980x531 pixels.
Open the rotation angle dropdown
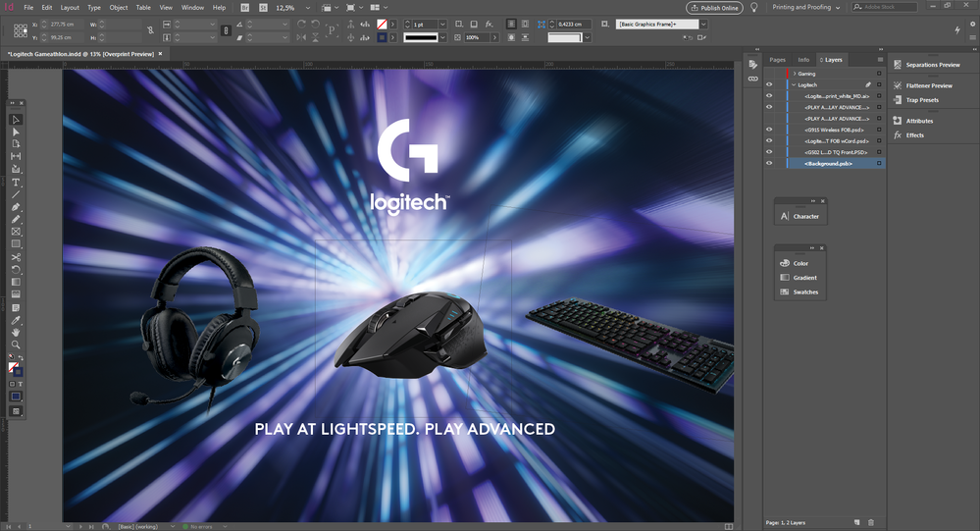click(285, 24)
